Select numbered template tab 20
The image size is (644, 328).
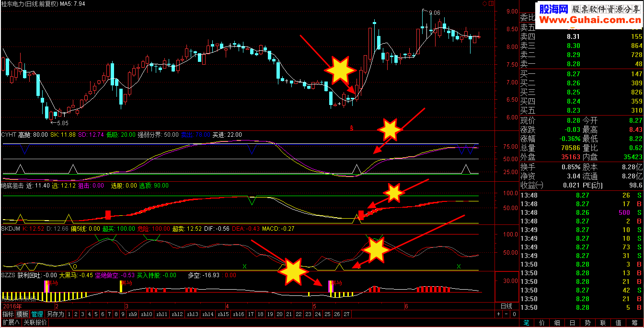(x=280, y=314)
